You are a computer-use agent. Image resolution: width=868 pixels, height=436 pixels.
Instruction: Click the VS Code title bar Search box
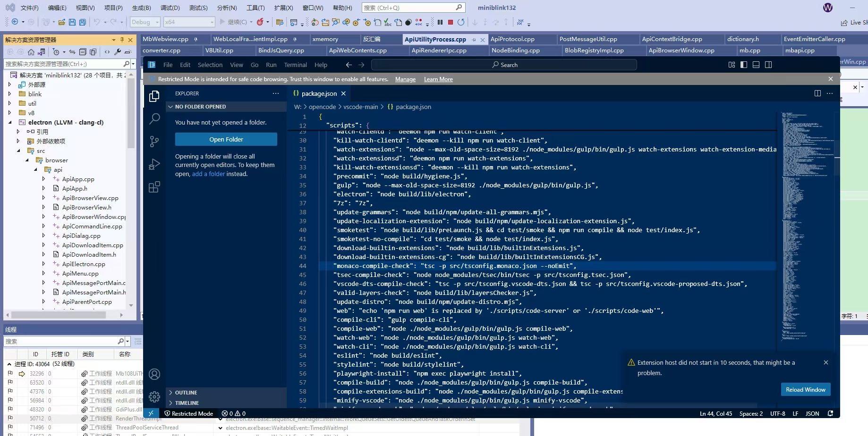(504, 65)
